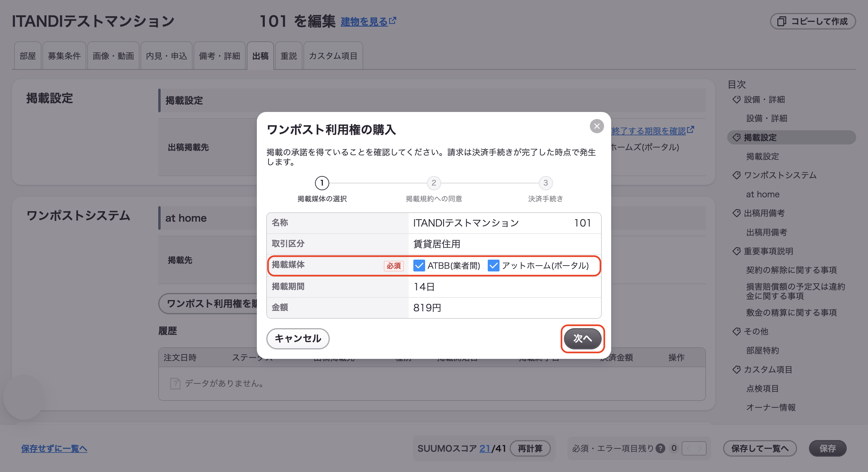Viewport: 868px width, 472px height.
Task: Select step 2 掲載規約への同意 circle
Action: (434, 183)
